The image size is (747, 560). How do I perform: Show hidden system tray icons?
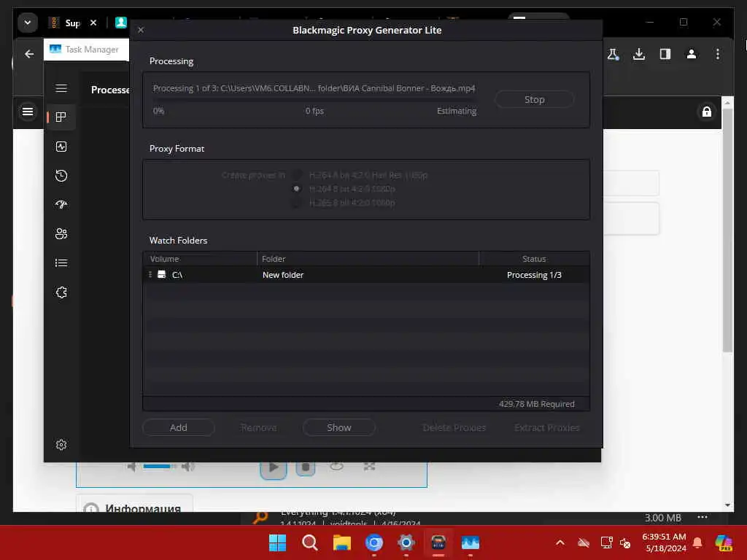click(x=560, y=542)
